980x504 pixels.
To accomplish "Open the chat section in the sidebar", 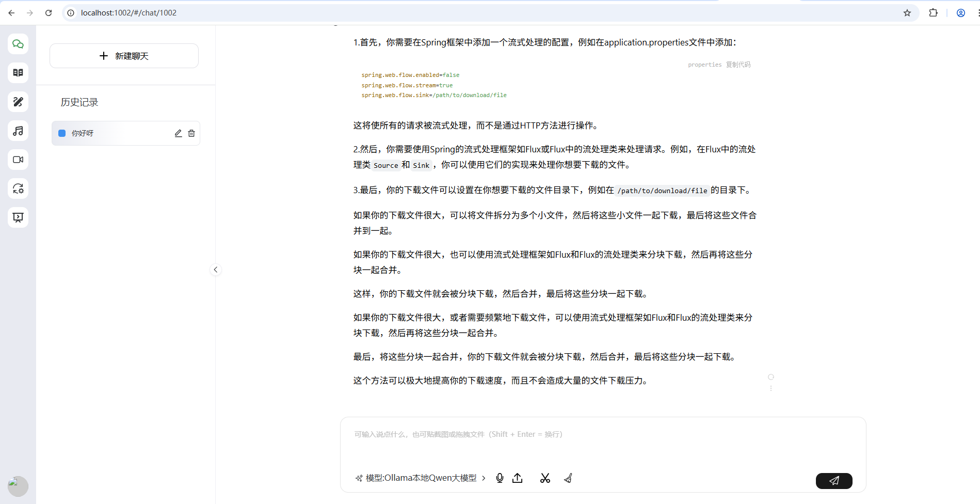I will (x=18, y=44).
